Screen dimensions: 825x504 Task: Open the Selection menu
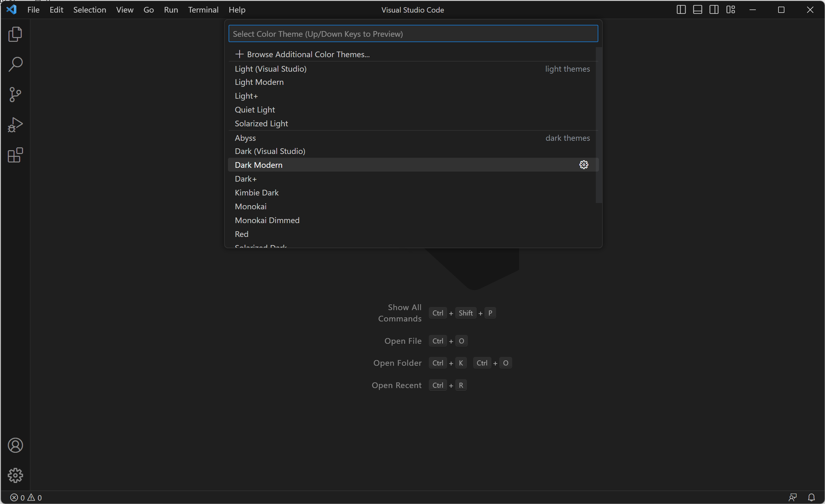(x=89, y=10)
